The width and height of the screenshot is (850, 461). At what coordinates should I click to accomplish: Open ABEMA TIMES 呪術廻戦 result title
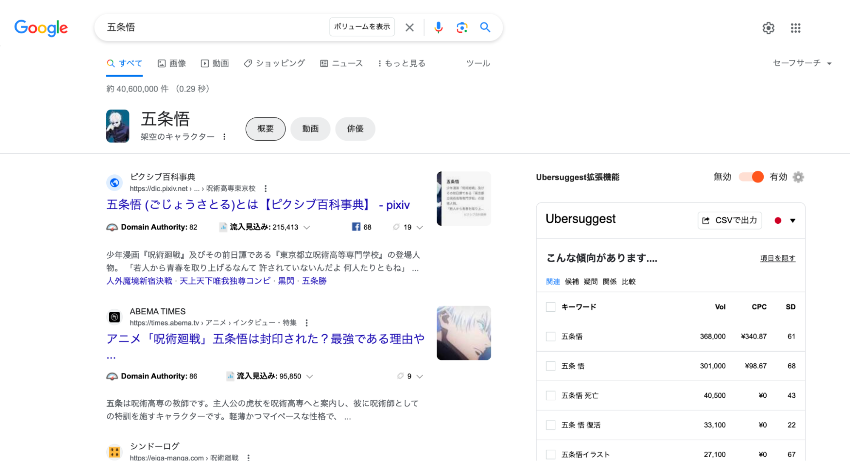pyautogui.click(x=266, y=339)
